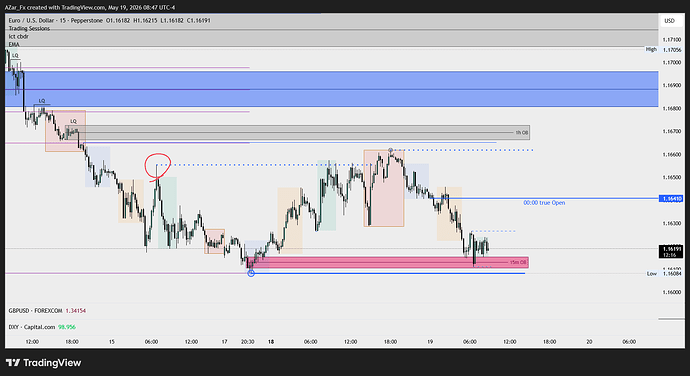Screen dimensions: 690x376
Task: Click the 20 date label on the time axis
Action: [x=589, y=342]
